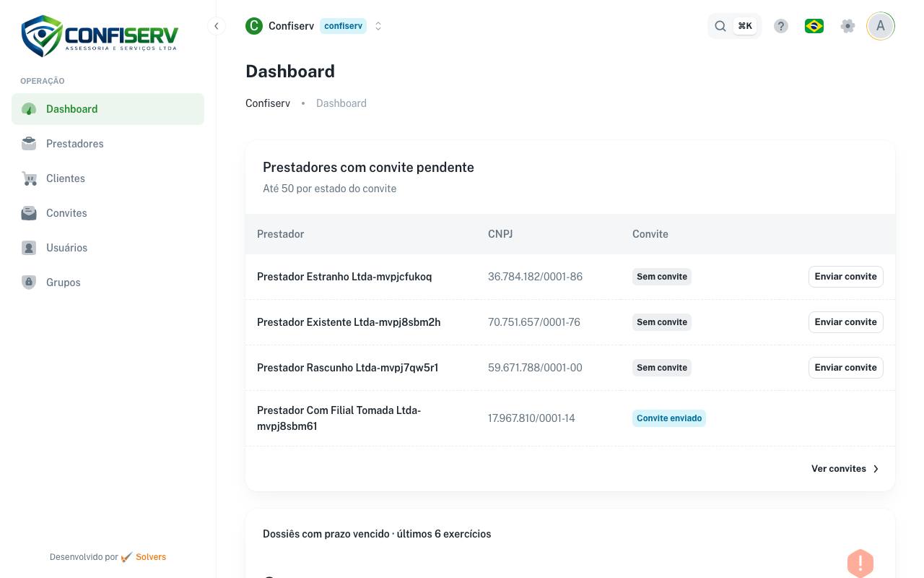Click the Prestador column header
The width and height of the screenshot is (924, 578).
click(280, 234)
